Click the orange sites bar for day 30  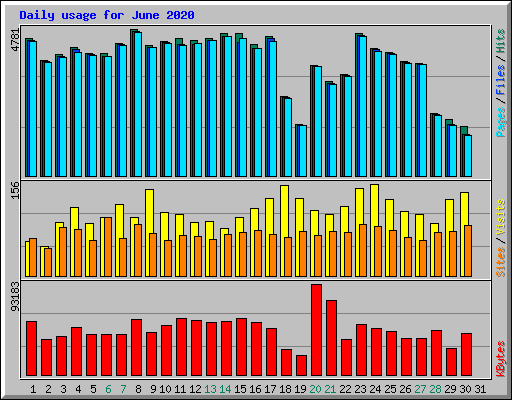coord(468,251)
